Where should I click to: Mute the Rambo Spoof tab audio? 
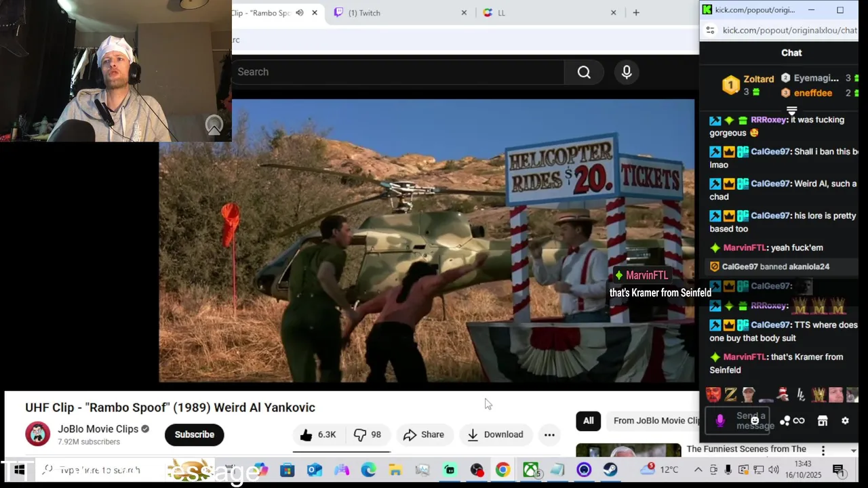click(x=300, y=13)
